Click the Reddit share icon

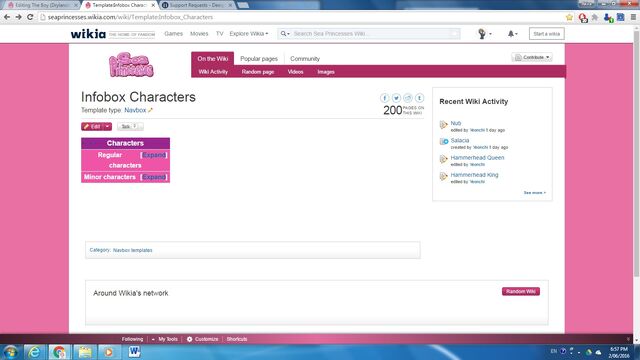[x=407, y=98]
